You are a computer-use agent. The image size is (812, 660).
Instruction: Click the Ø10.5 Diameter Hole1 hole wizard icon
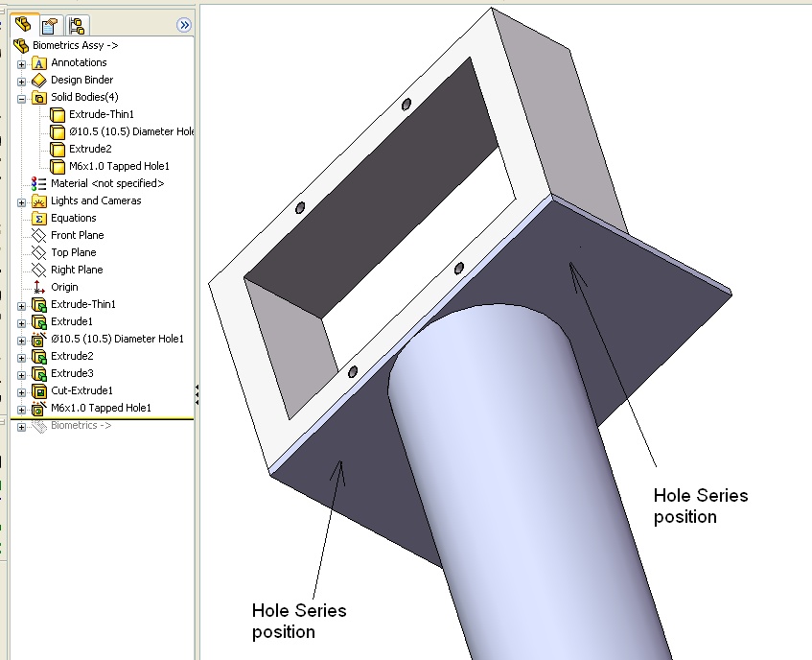(x=39, y=340)
